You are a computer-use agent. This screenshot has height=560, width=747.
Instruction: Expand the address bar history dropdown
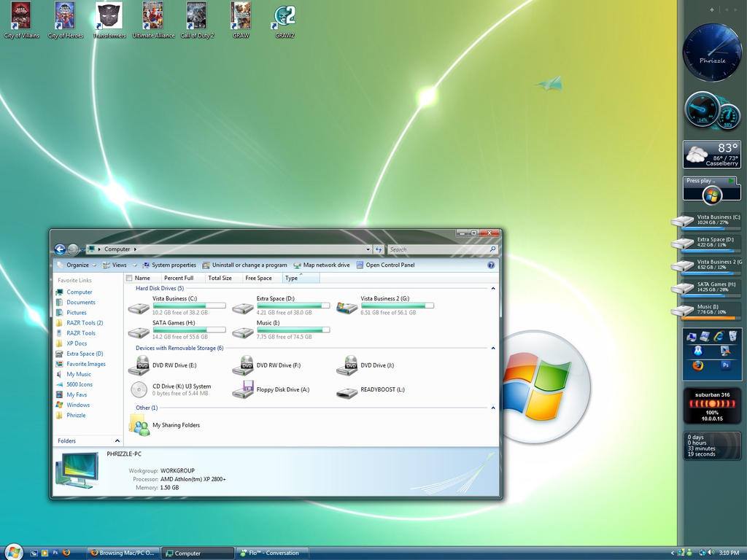(x=369, y=249)
